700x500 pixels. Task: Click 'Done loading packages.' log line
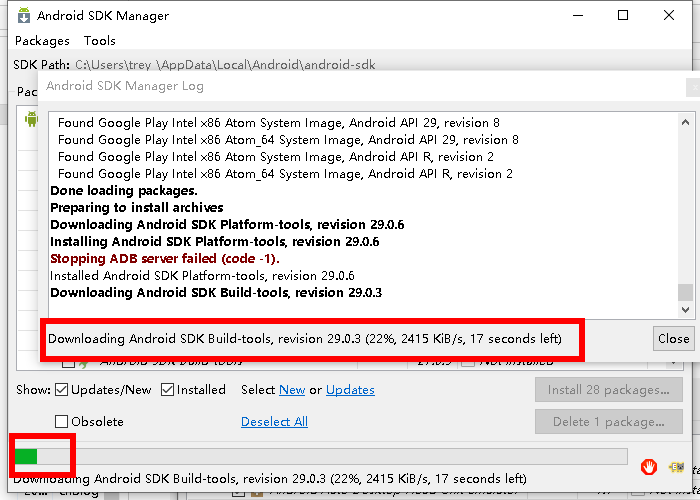click(x=124, y=191)
